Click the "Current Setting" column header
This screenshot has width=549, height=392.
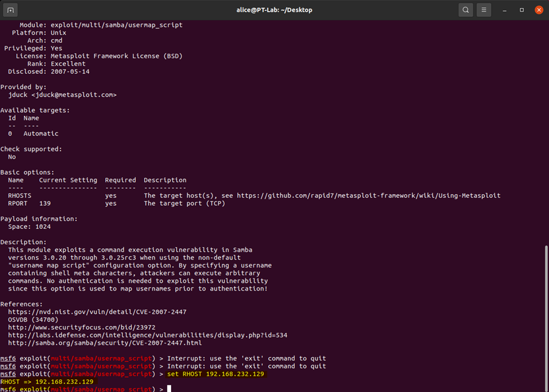tap(68, 180)
